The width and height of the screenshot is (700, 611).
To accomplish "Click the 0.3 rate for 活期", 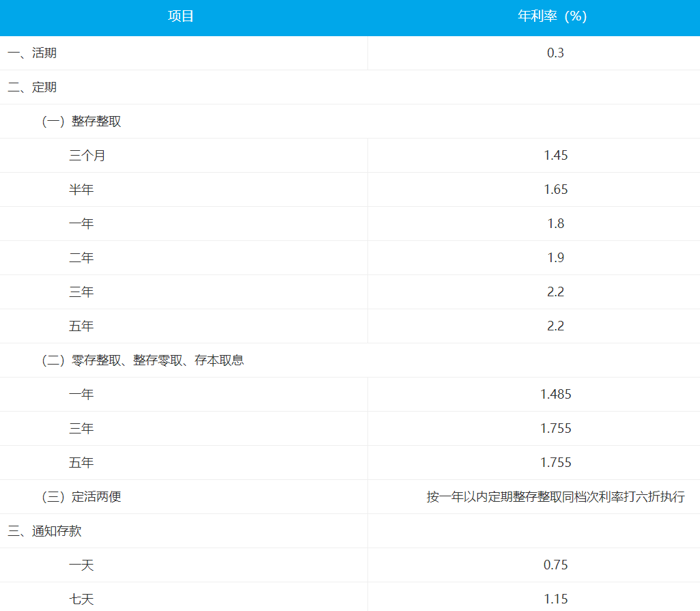I will [x=555, y=53].
